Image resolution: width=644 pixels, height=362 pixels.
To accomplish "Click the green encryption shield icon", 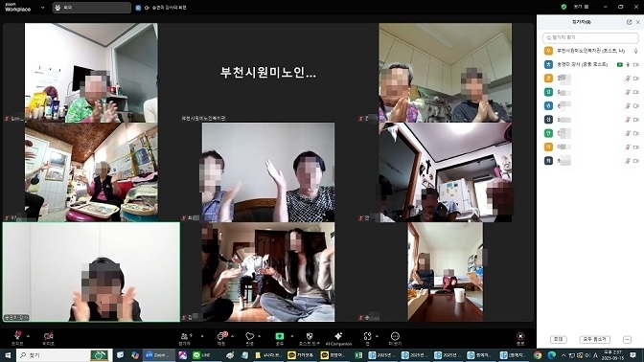I will [x=563, y=7].
